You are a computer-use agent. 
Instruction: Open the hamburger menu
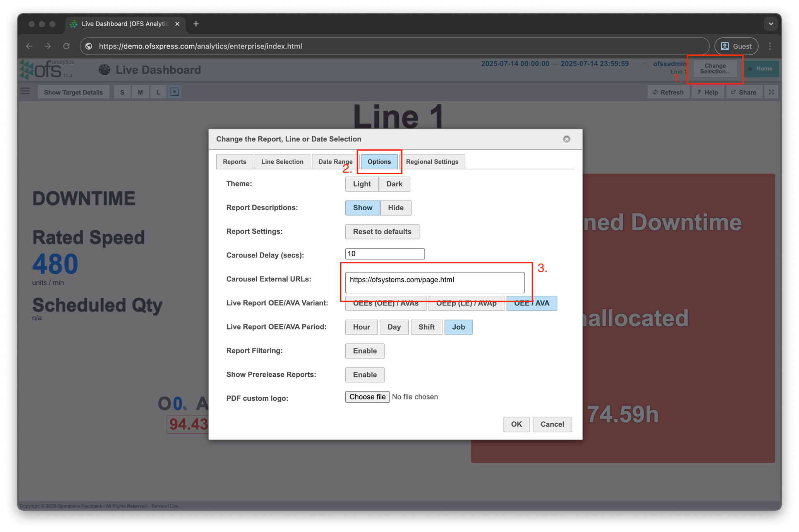(25, 91)
